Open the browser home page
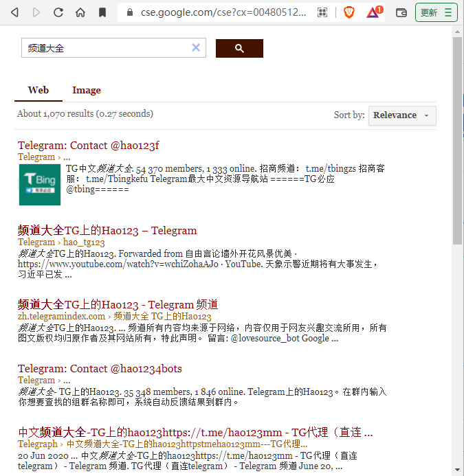 tap(80, 12)
